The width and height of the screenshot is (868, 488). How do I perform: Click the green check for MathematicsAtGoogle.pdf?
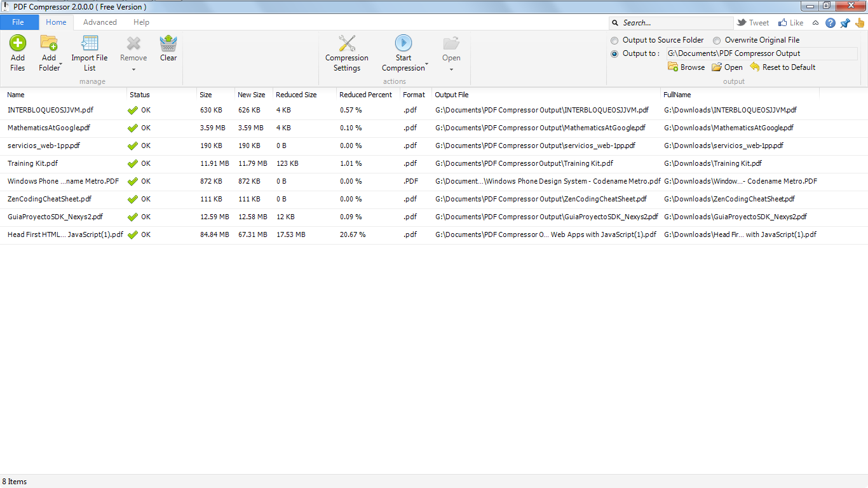(133, 128)
